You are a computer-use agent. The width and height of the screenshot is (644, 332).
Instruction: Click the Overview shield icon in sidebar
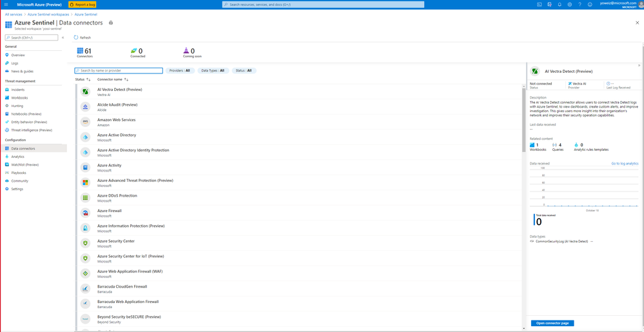tap(7, 55)
